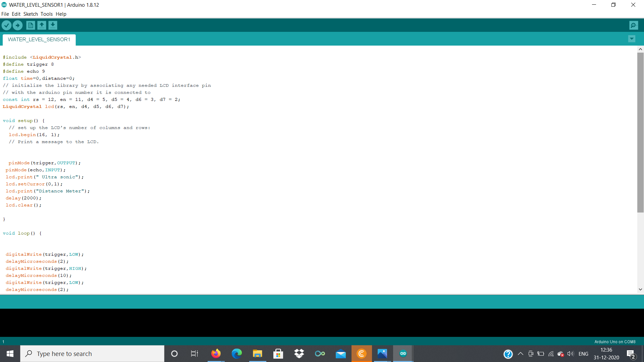Click the OneDrive cloud tray icon
This screenshot has width=644, height=362.
coord(560,354)
